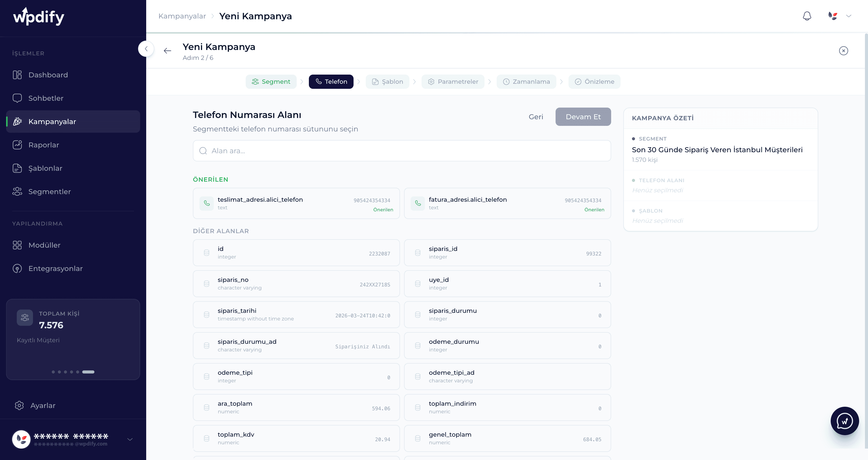Viewport: 868px width, 460px height.
Task: Click the Raporlar chart icon
Action: (x=17, y=145)
